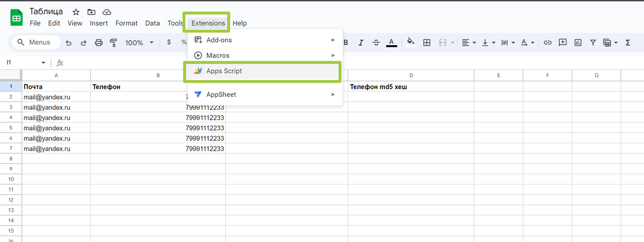
Task: Expand the Add-ons submenu
Action: click(265, 40)
